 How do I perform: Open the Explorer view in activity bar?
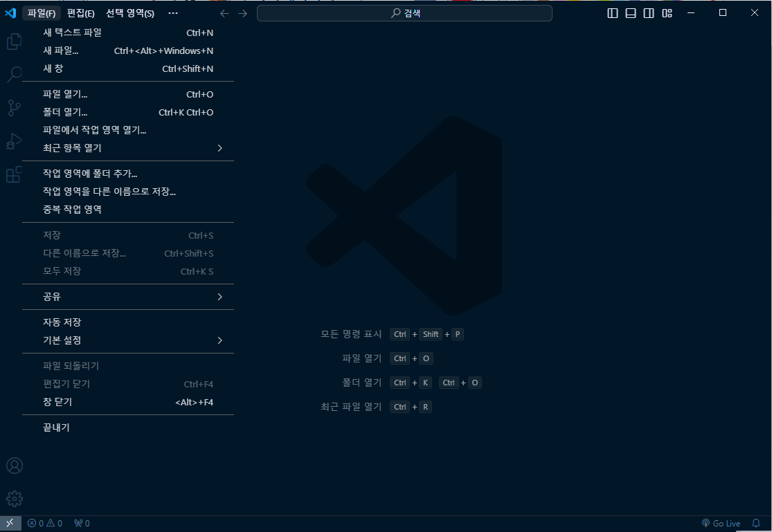click(15, 42)
